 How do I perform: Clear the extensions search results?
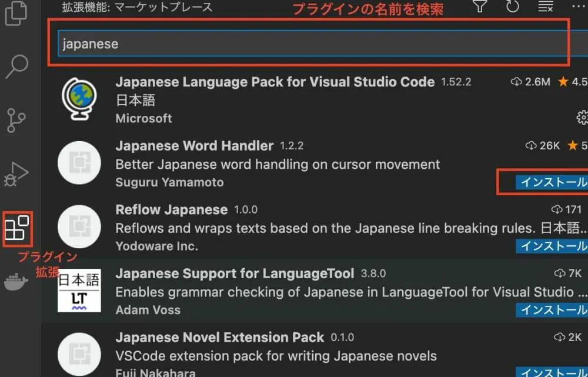[x=545, y=7]
